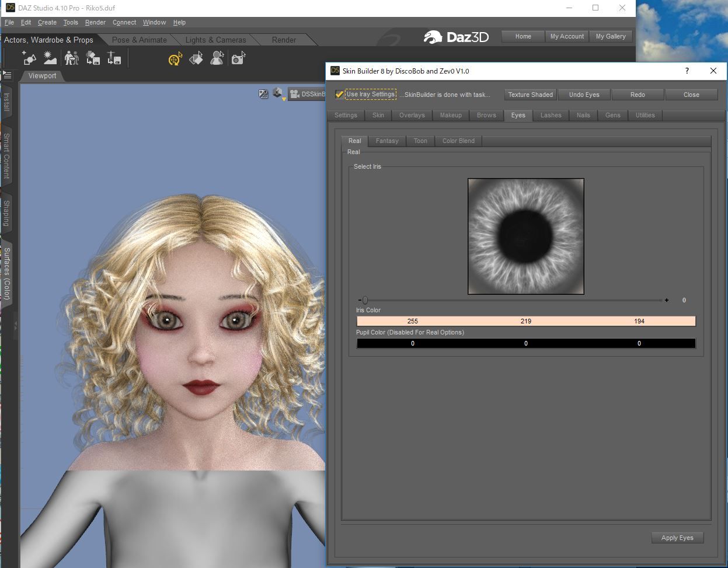
Task: Open the File menu
Action: 9,22
